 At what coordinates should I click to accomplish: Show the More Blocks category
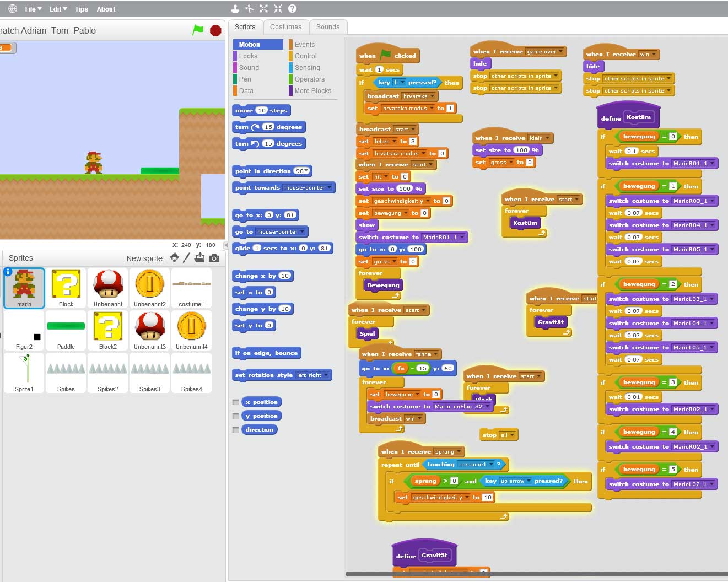(313, 91)
